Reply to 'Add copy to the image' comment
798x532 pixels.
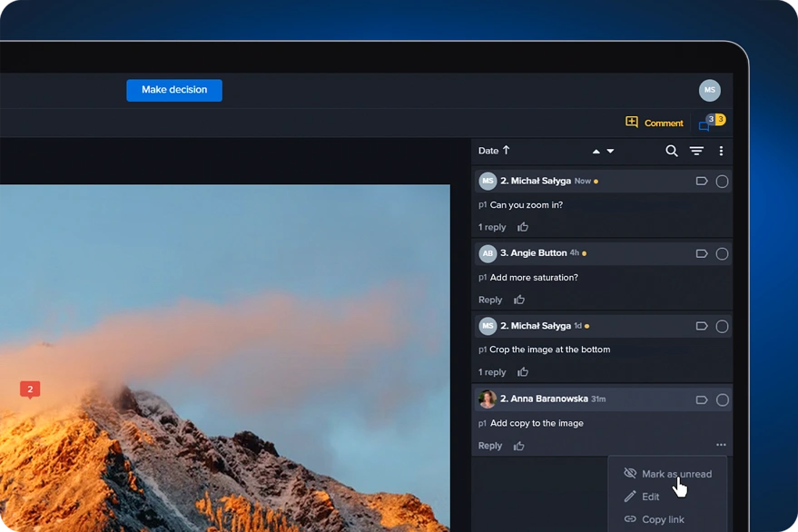point(490,446)
